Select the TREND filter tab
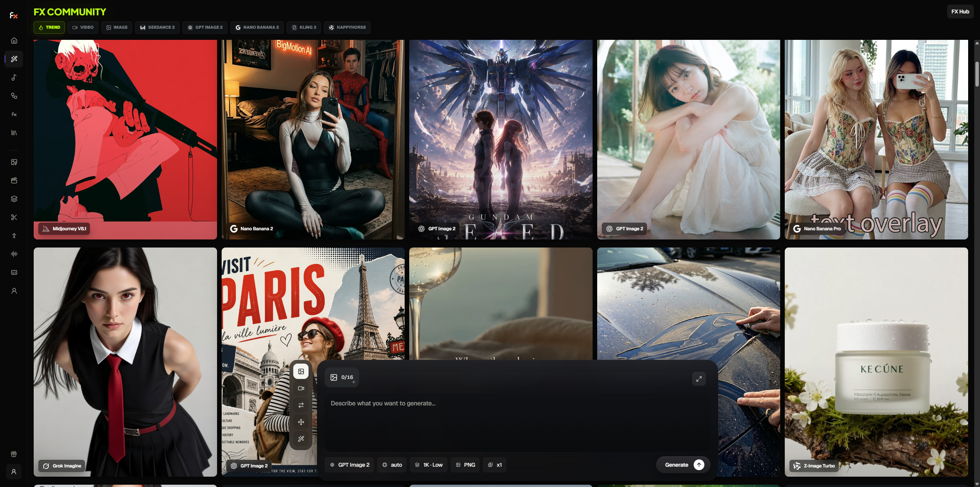Screen dimensions: 980x487 (x=49, y=28)
